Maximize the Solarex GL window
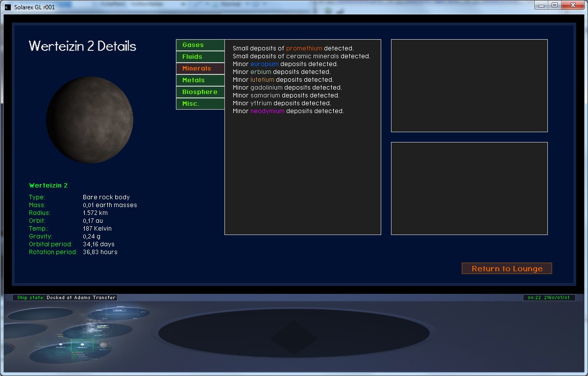Viewport: 588px width, 376px height. click(554, 5)
